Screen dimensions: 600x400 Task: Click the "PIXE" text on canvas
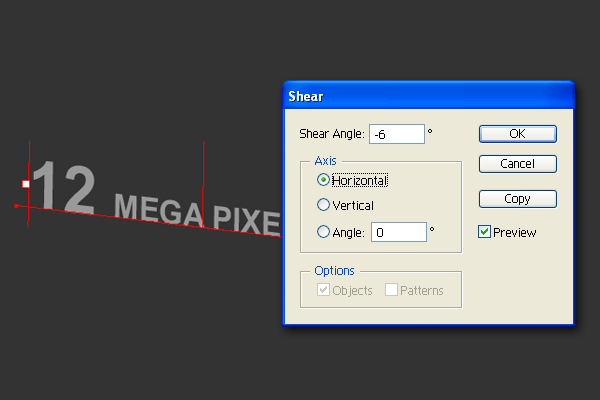[x=246, y=220]
